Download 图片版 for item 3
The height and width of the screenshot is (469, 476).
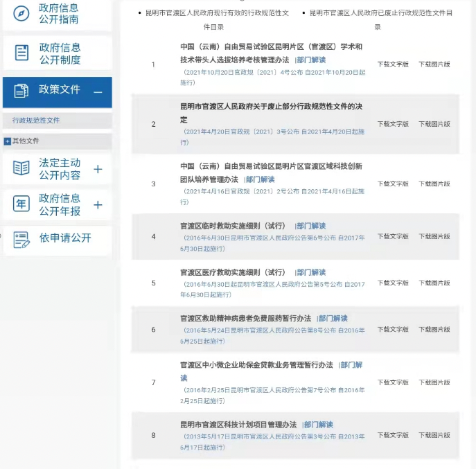434,184
